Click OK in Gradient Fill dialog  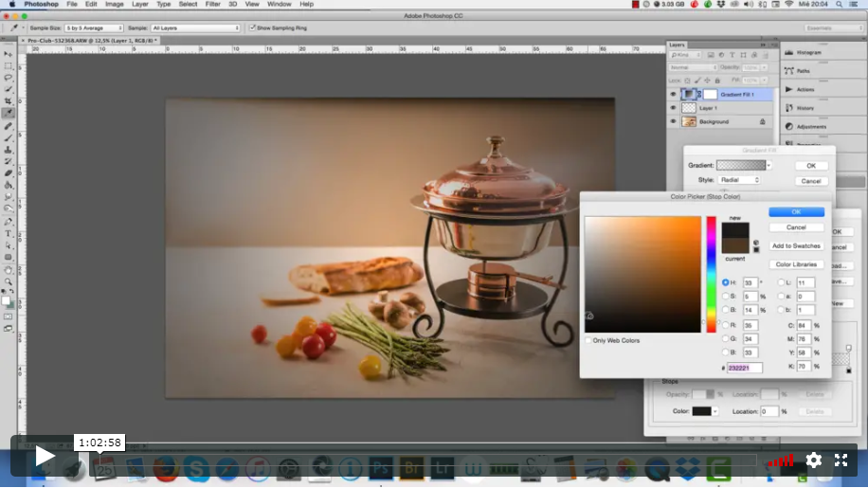[x=811, y=166]
